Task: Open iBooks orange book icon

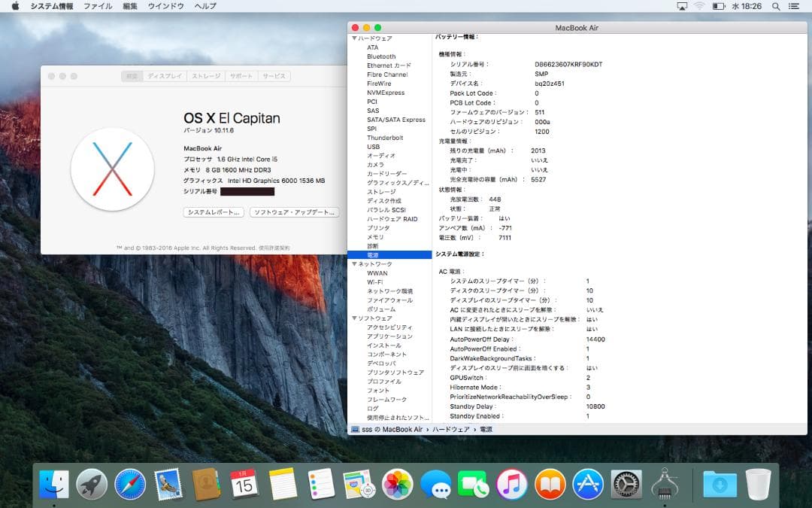Action: click(550, 484)
